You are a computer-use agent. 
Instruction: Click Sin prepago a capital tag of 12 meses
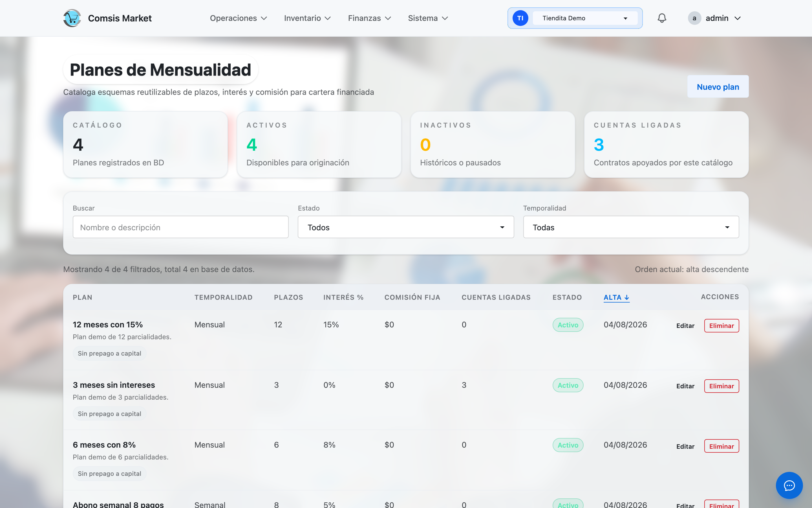click(109, 353)
